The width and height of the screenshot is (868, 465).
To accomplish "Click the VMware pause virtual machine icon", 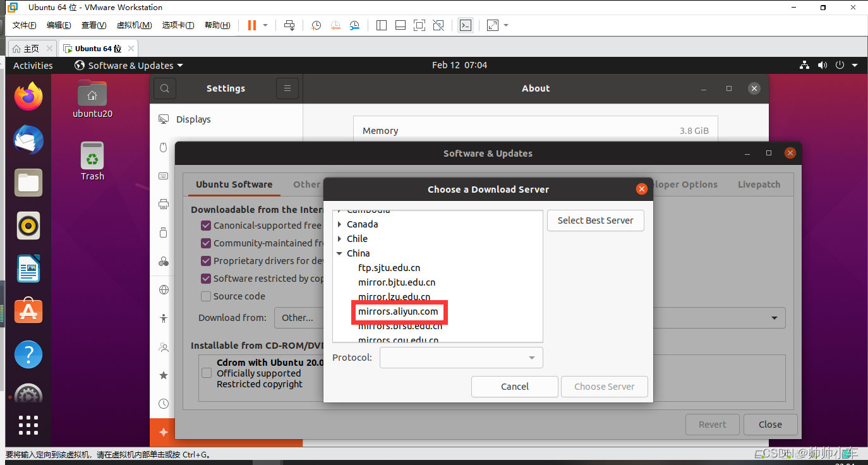I will [x=252, y=25].
